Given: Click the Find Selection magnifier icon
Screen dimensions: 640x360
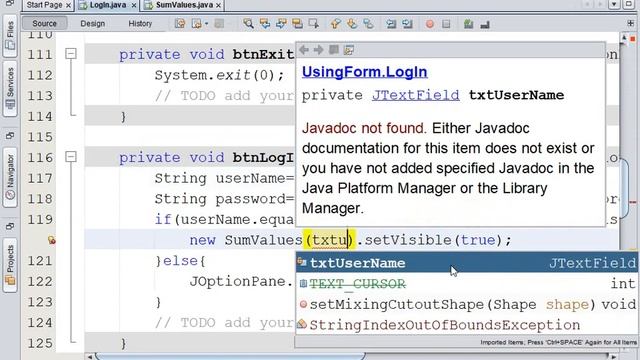Looking at the screenshot, I should [248, 24].
